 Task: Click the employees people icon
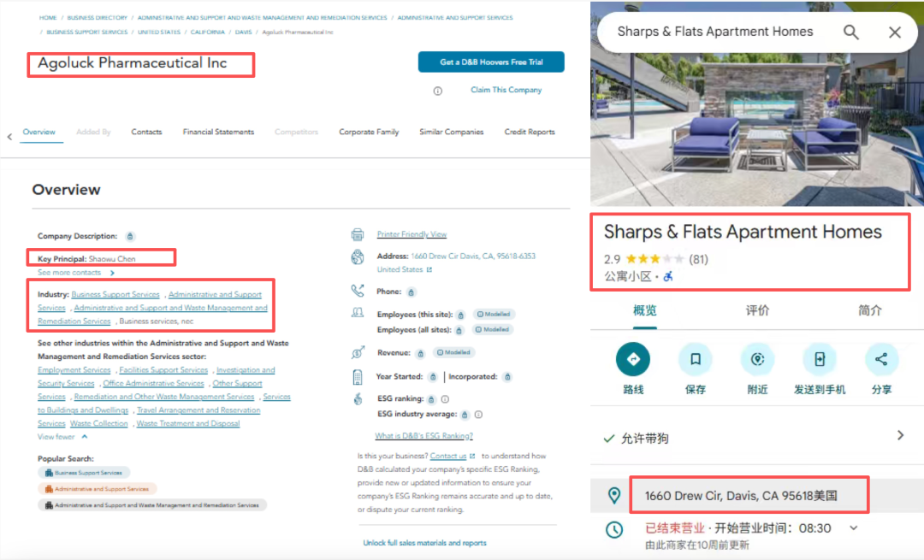coord(358,313)
